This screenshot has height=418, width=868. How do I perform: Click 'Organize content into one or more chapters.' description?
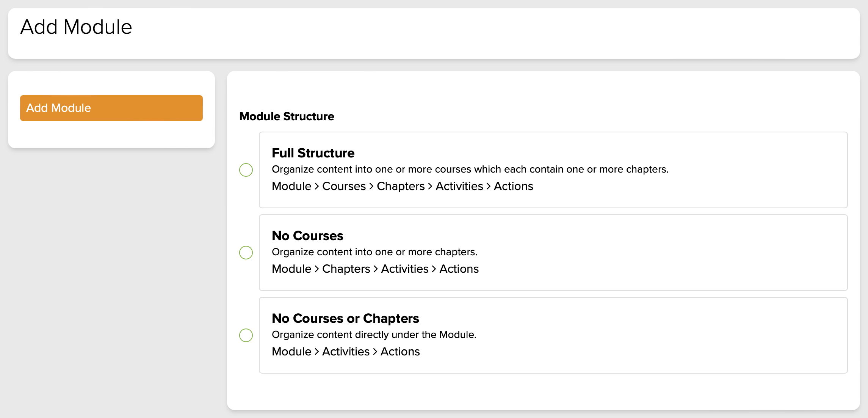tap(374, 252)
